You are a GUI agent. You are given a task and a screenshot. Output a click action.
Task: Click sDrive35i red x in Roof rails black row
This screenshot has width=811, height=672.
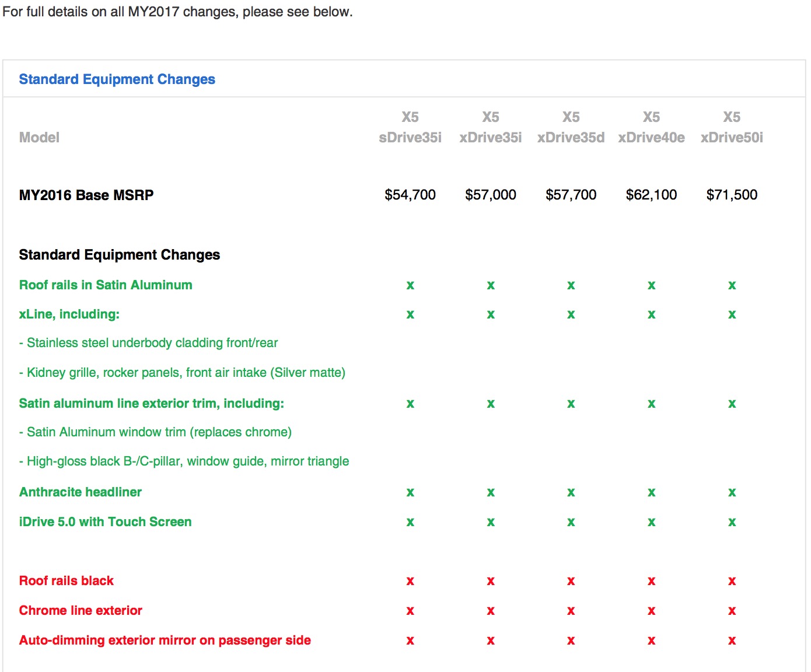tap(410, 581)
